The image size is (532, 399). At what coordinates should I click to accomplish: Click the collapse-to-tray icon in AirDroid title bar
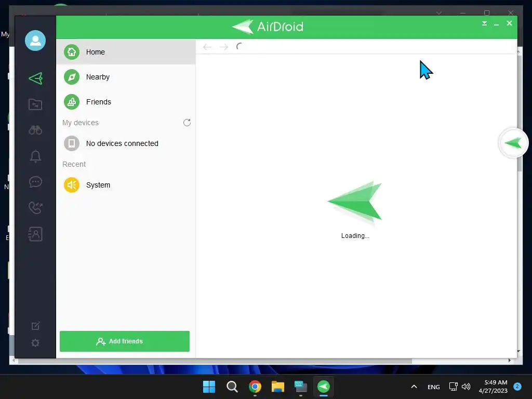point(485,23)
